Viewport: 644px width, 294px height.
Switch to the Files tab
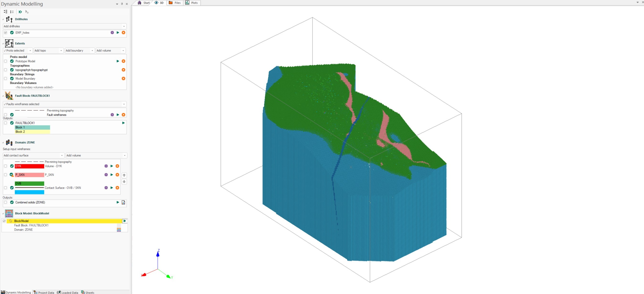[x=175, y=3]
